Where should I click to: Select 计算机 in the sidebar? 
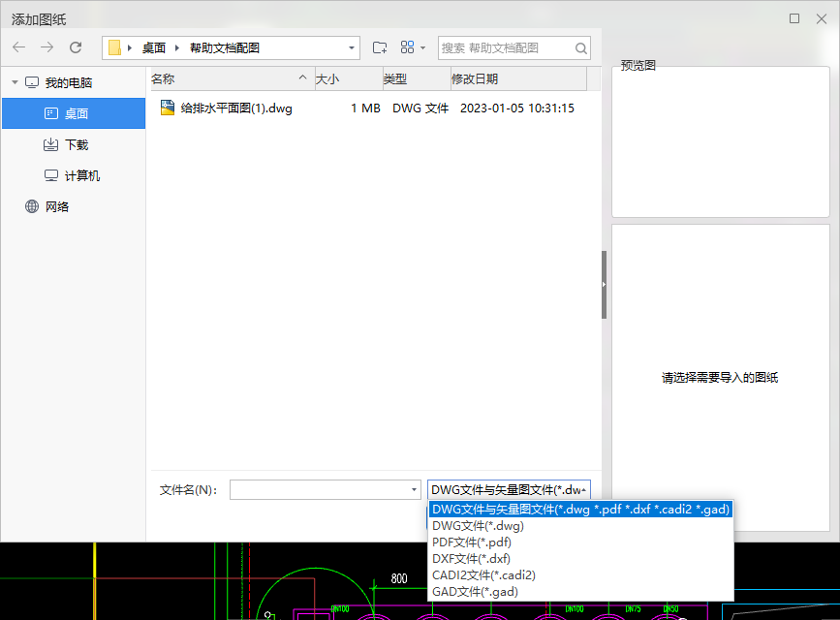[x=81, y=175]
